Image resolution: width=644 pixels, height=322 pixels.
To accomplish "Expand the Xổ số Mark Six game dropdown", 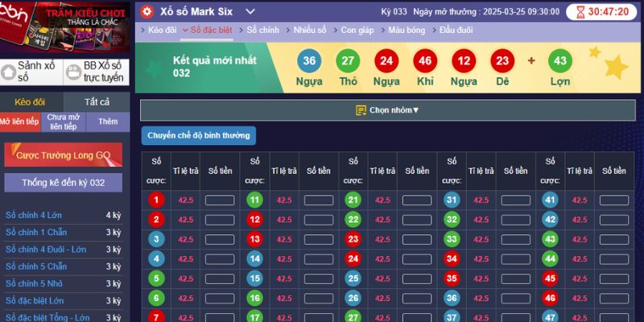I will coord(250,12).
